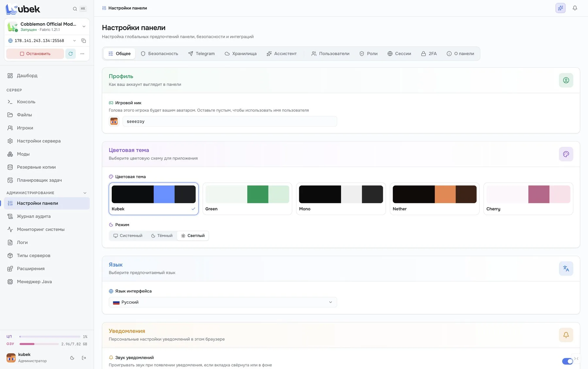
Task: Select Тёмный mode
Action: pos(162,236)
